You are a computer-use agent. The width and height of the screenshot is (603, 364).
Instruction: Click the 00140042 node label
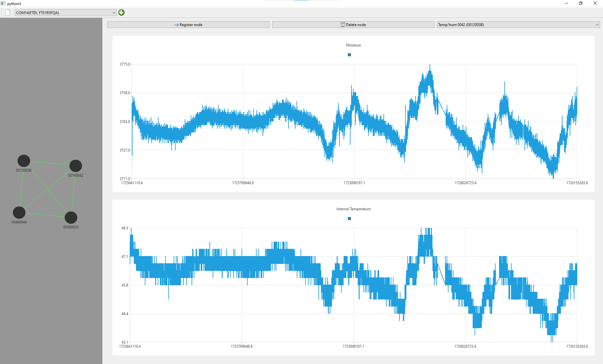(76, 175)
